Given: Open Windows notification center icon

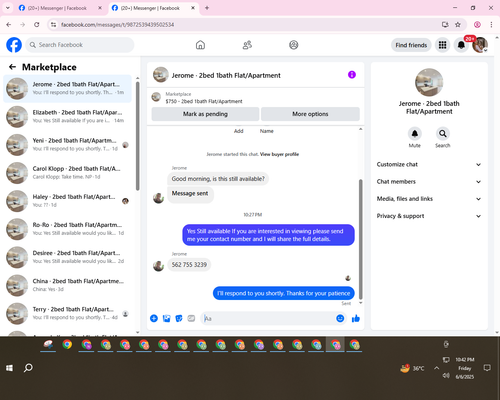Looking at the screenshot, I should [x=487, y=368].
